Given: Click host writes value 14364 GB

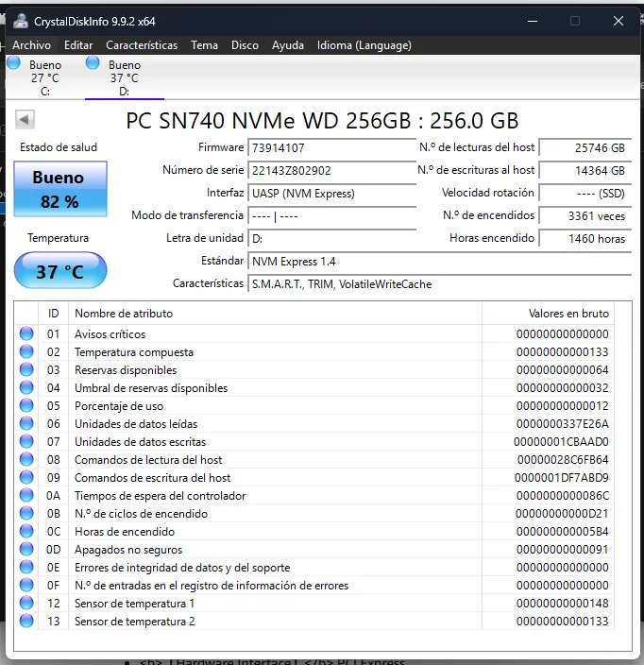Looking at the screenshot, I should 585,170.
